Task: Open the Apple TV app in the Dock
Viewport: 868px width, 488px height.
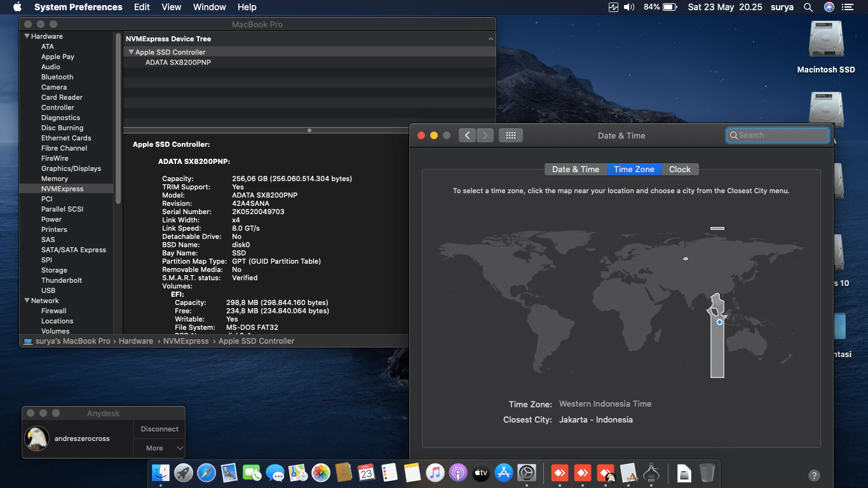Action: coord(481,472)
